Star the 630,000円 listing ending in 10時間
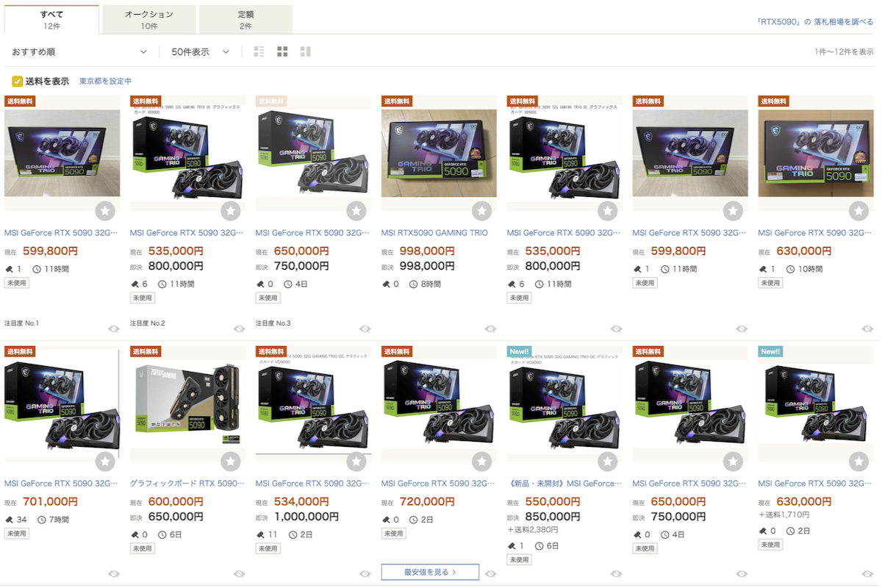The image size is (882, 588). click(858, 211)
